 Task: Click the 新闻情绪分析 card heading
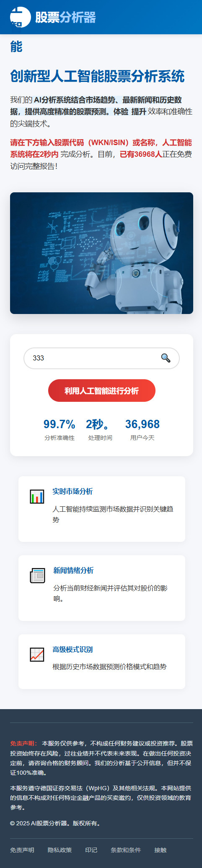(x=73, y=570)
